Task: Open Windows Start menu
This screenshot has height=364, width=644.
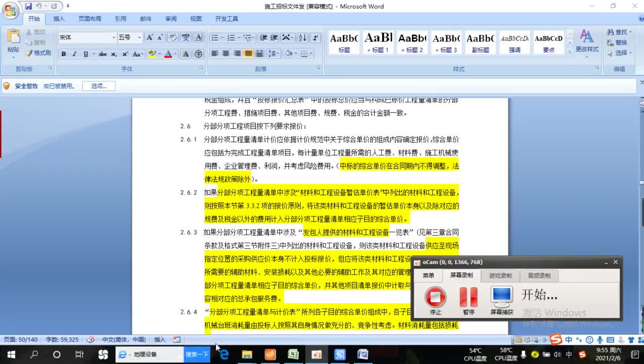Action: point(10,354)
